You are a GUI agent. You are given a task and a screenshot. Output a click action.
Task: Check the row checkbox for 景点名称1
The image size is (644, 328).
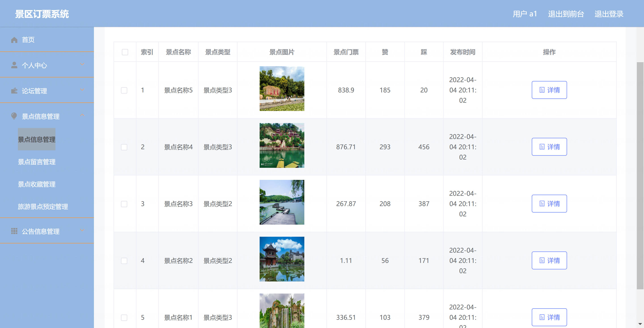pyautogui.click(x=124, y=317)
